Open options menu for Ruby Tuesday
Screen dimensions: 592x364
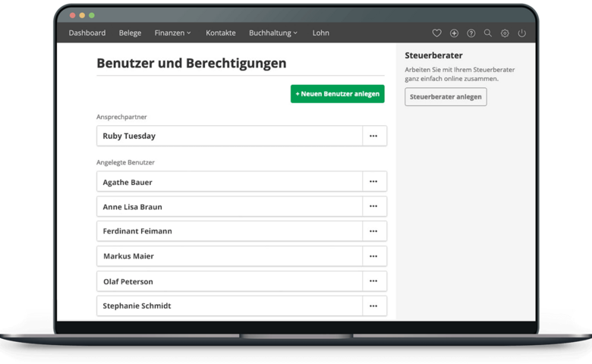click(373, 136)
